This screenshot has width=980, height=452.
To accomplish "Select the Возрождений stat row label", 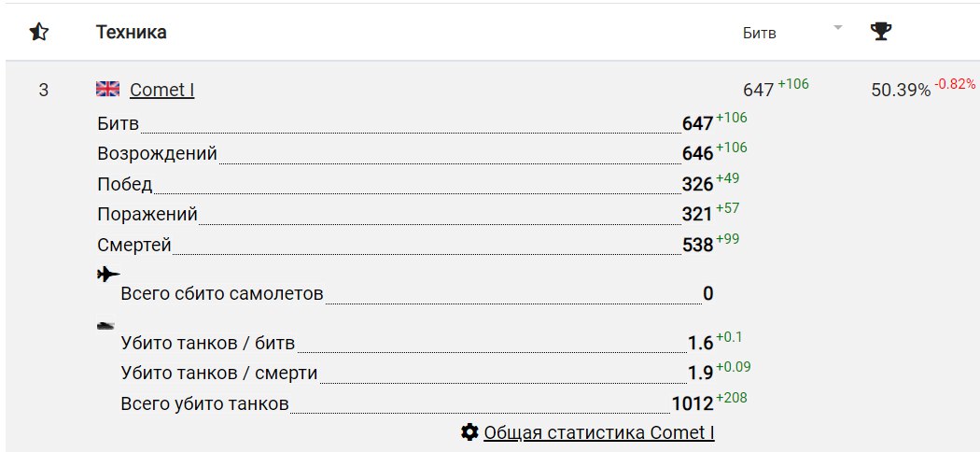I will click(x=157, y=153).
